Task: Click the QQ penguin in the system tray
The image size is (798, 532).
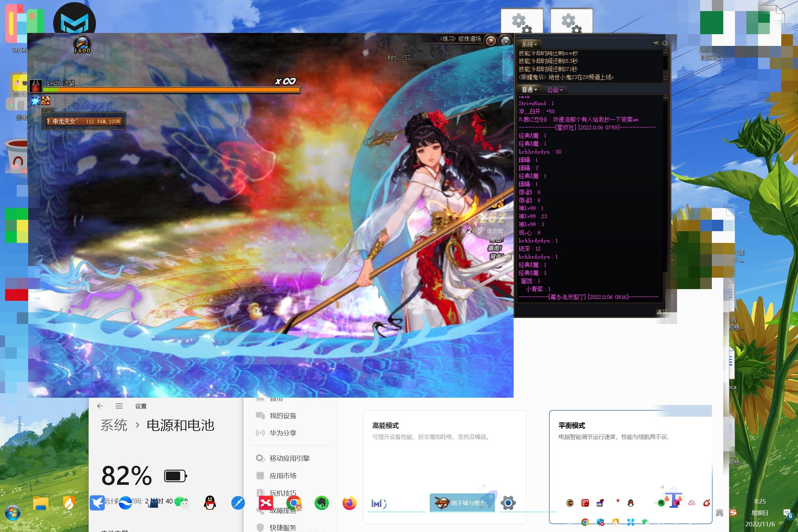Action: [x=630, y=503]
